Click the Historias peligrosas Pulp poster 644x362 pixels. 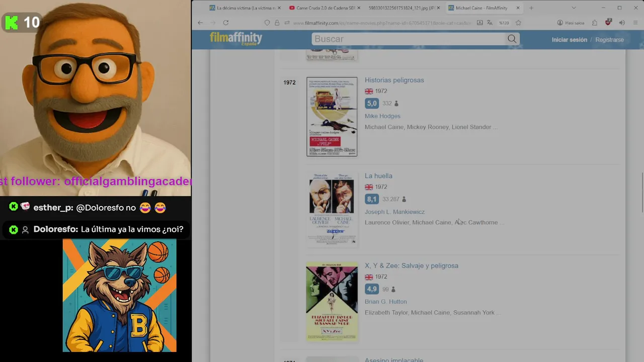coord(332,117)
